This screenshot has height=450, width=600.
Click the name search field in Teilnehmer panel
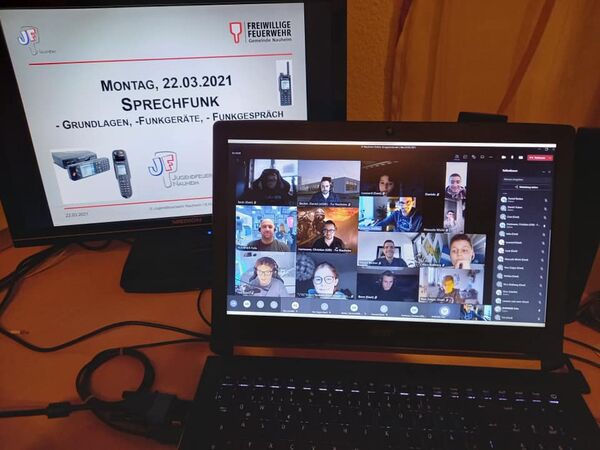click(522, 178)
